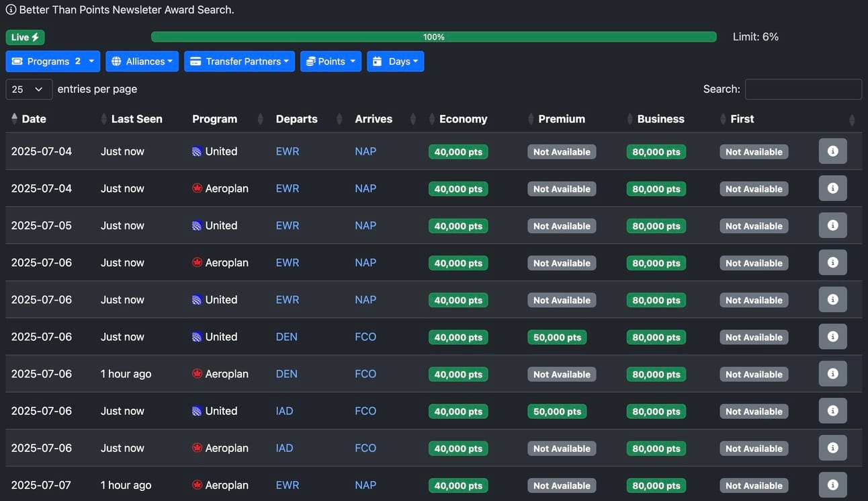The height and width of the screenshot is (501, 868).
Task: Follow the EWR link in the July 5 row
Action: 288,225
